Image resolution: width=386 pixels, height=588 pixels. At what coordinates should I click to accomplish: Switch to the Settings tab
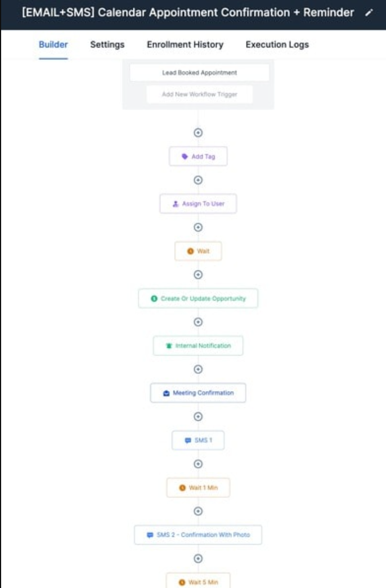click(x=107, y=45)
